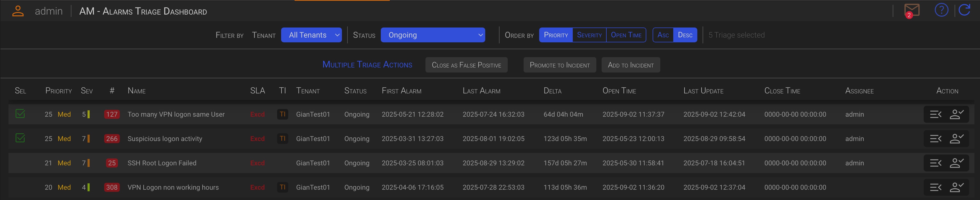Click Close as False Positive button

pos(466,65)
